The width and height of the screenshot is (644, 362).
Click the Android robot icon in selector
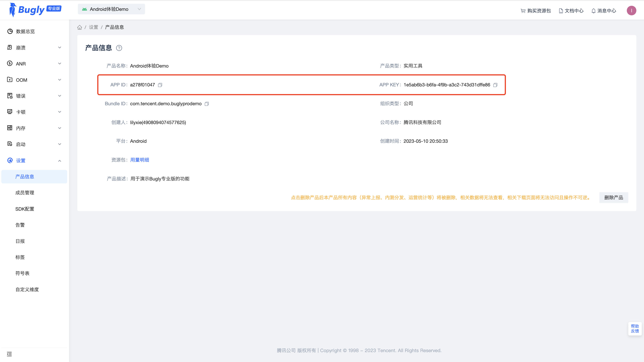(85, 9)
